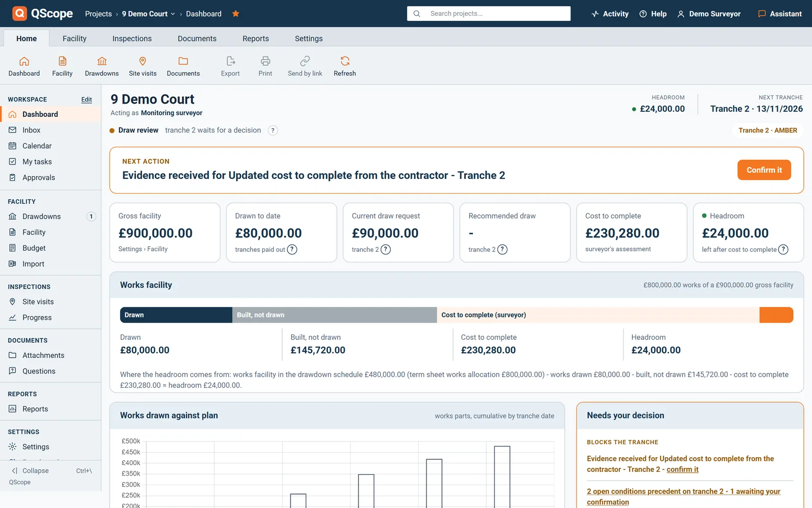Image resolution: width=812 pixels, height=508 pixels.
Task: Open Inbox in the sidebar
Action: (x=51, y=130)
